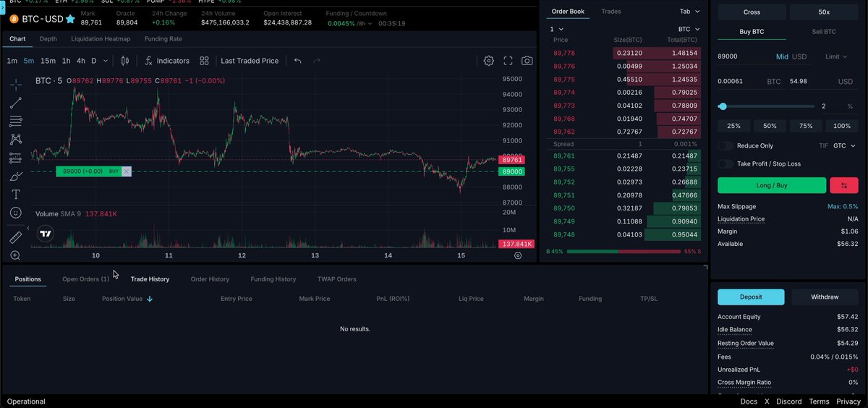Select the D daily timeframe
868x408 pixels.
[94, 61]
